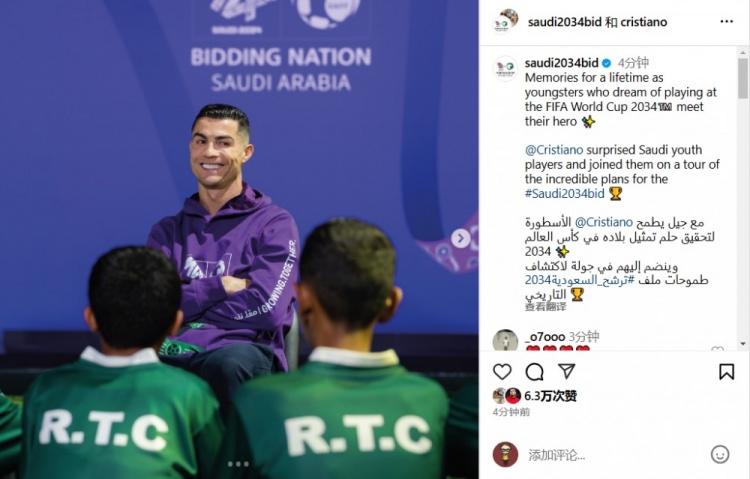
Task: Open emoji picker in comment box
Action: point(720,454)
